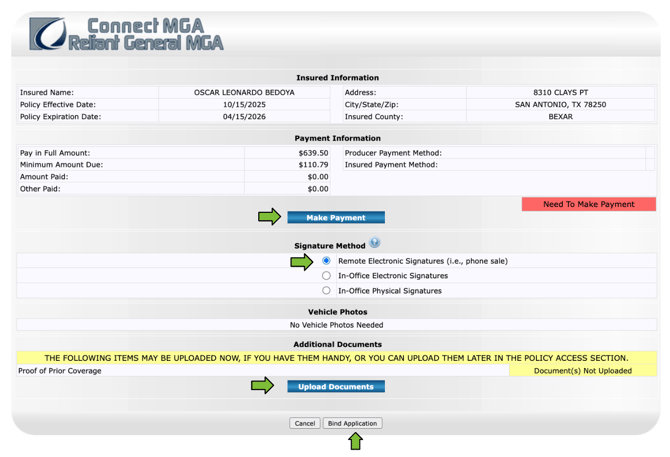This screenshot has width=670, height=457.
Task: Click the Document(s) Not Uploaded status cell
Action: [582, 371]
